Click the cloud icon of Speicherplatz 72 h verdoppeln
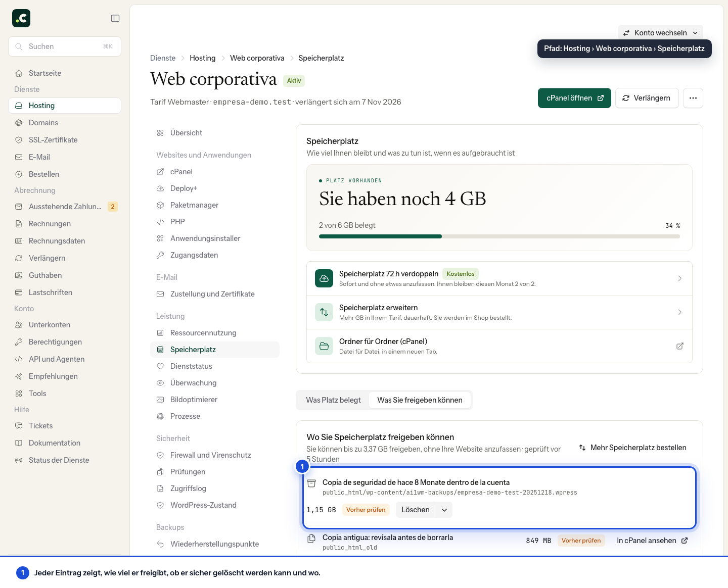This screenshot has width=728, height=588. (324, 278)
